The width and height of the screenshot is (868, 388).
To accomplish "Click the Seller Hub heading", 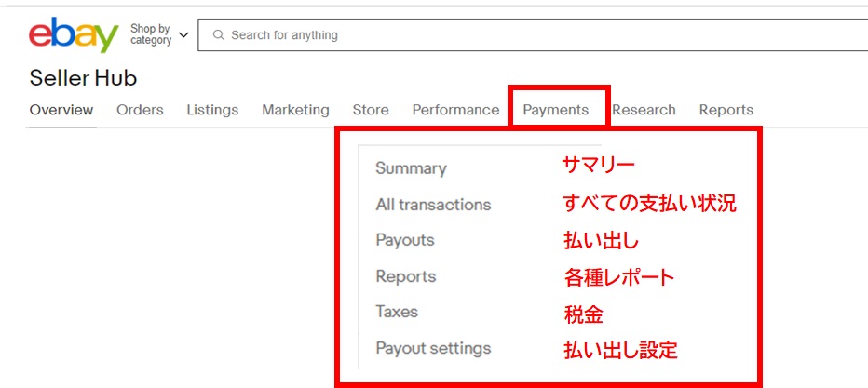I will coord(83,77).
